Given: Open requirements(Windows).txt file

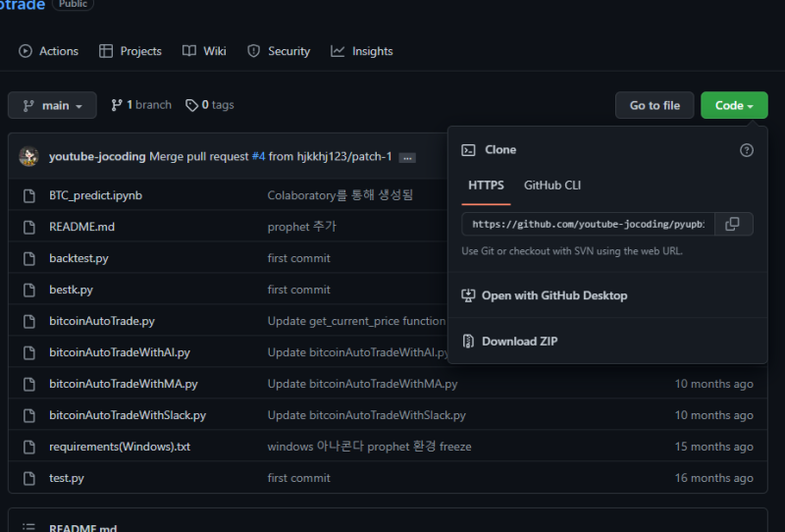Looking at the screenshot, I should [x=120, y=447].
